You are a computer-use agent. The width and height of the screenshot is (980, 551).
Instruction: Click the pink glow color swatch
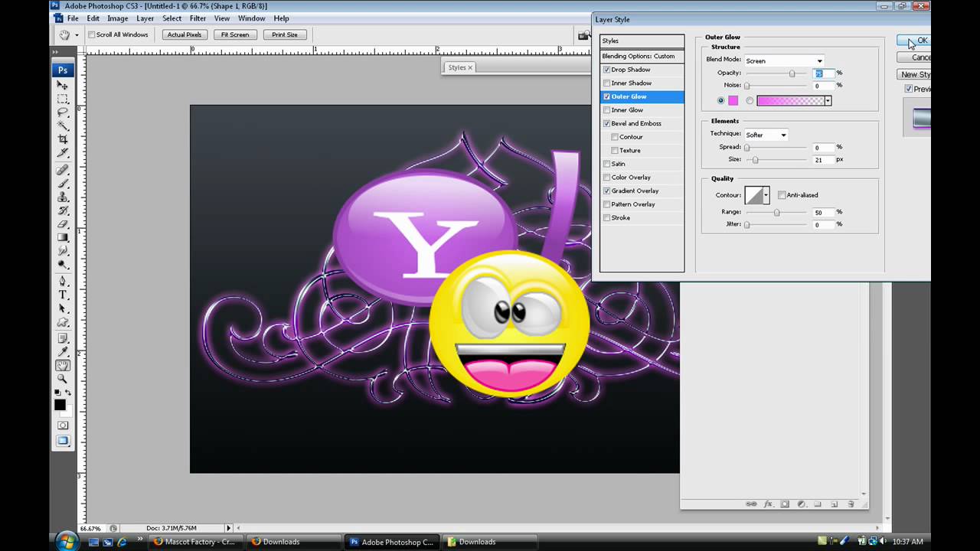733,100
